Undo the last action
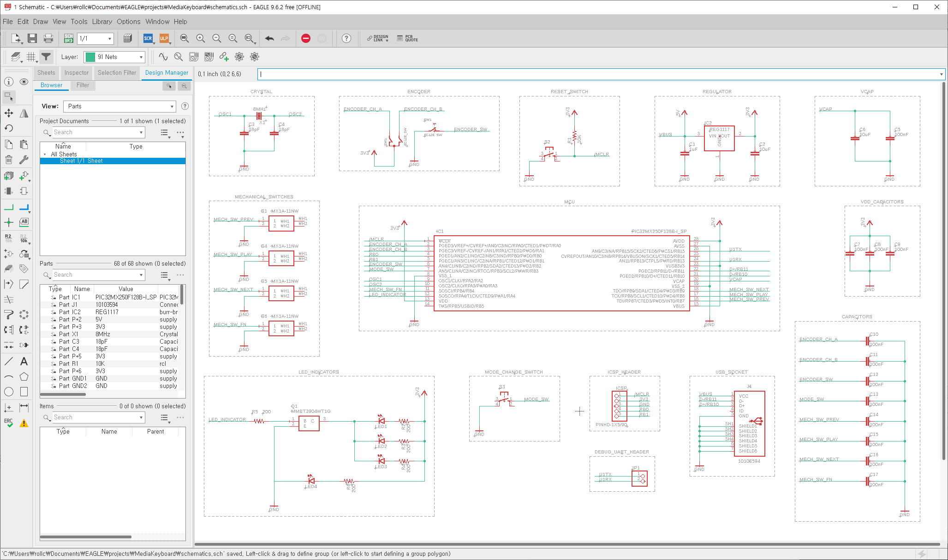The image size is (948, 560). pos(269,39)
